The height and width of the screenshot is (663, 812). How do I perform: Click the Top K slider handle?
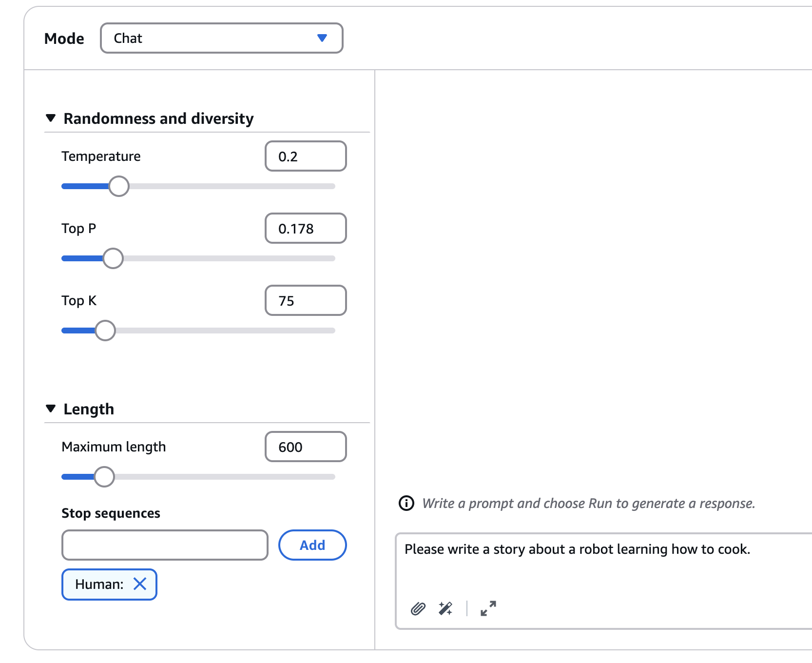click(x=105, y=331)
